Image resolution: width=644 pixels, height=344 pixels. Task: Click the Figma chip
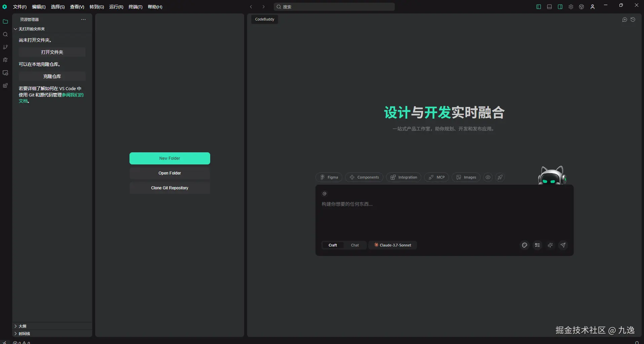pos(329,177)
